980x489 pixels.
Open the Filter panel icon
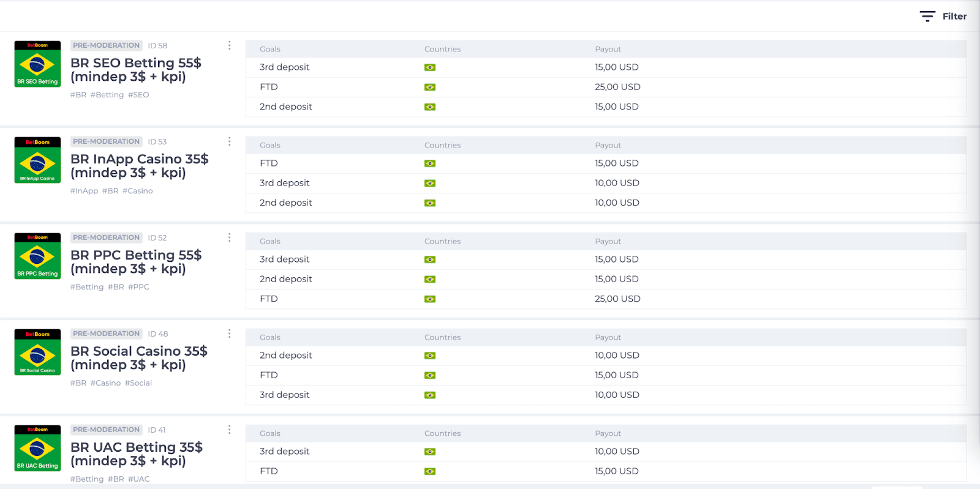[927, 17]
